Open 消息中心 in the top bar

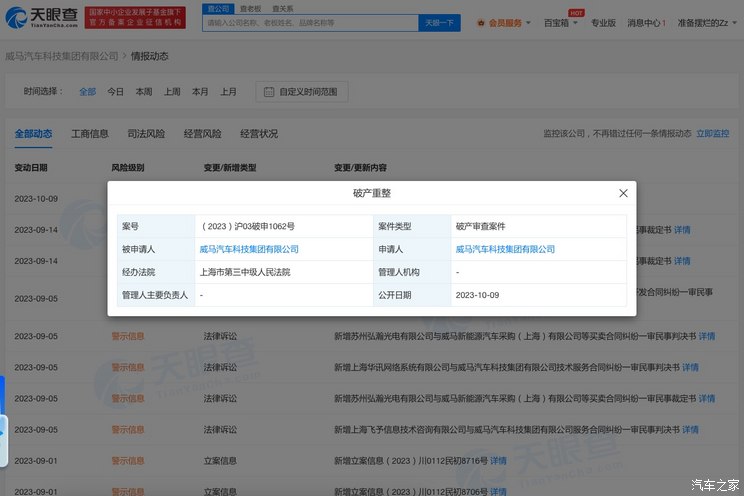(645, 22)
